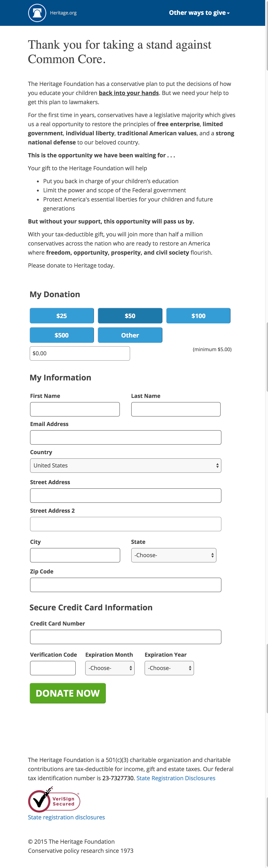Open the State Registration Disclosures link in the tax paragraph
This screenshot has height=868, width=268.
(x=176, y=778)
